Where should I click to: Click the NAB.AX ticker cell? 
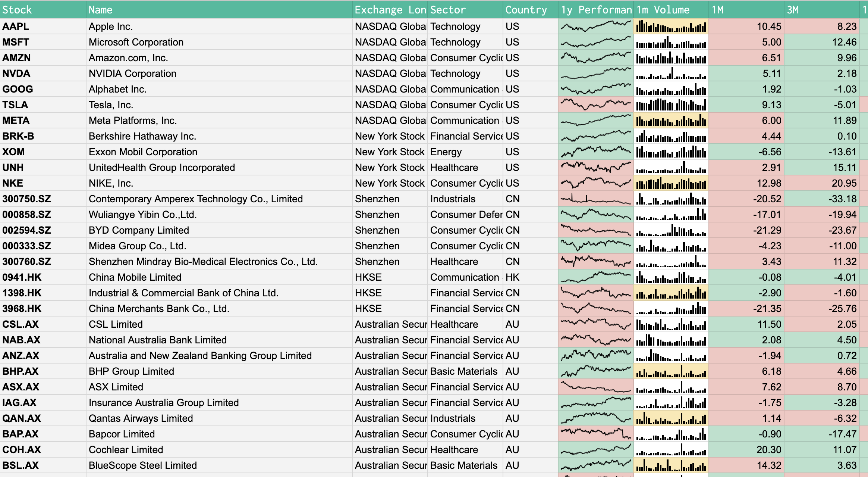coord(43,340)
